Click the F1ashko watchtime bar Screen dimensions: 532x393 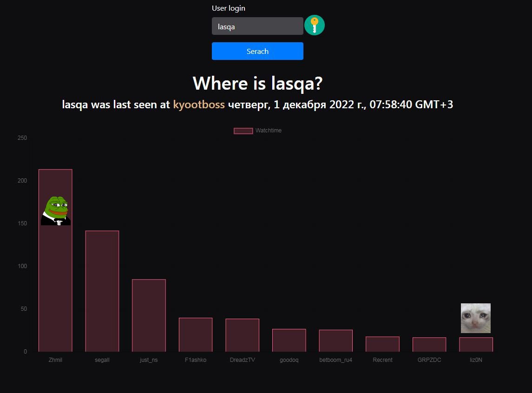click(x=196, y=334)
